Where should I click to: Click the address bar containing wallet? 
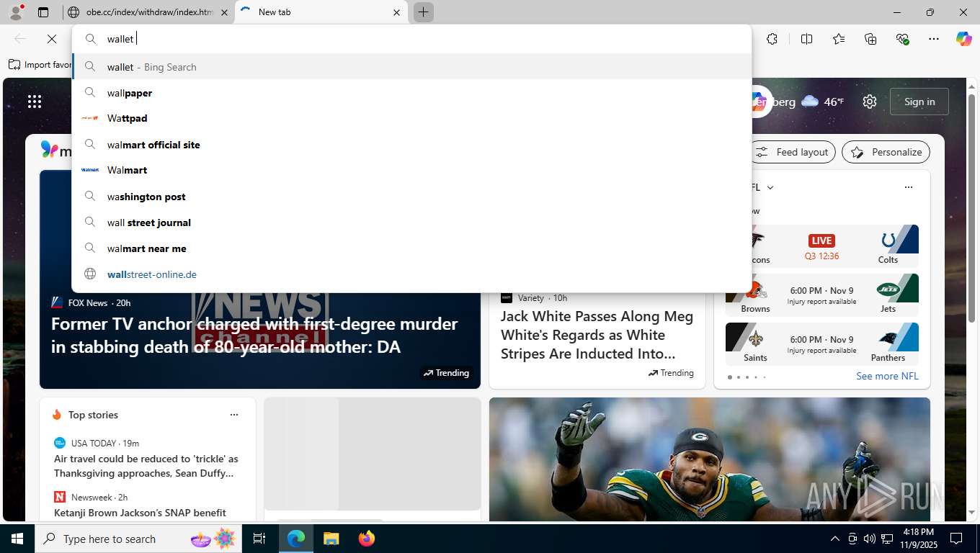tap(411, 39)
